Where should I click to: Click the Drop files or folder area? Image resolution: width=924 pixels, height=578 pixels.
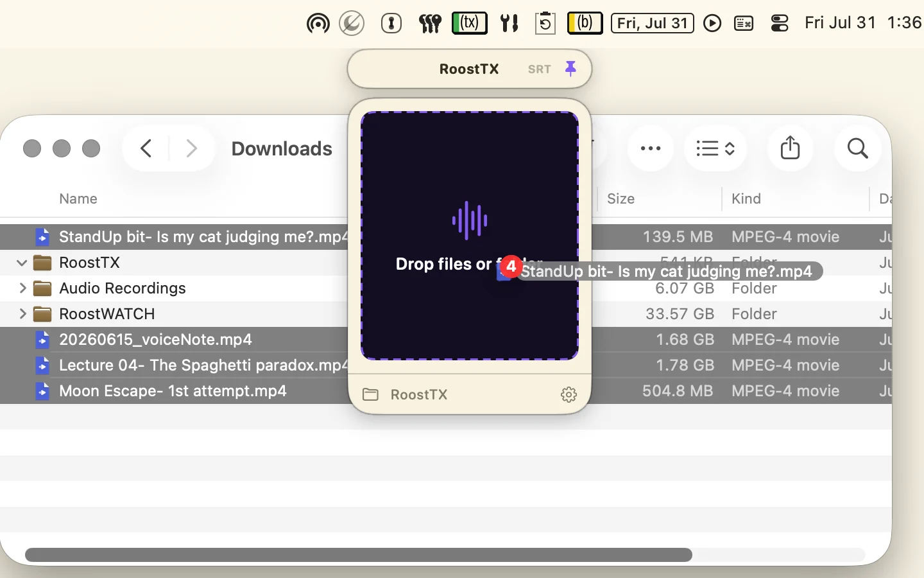click(x=470, y=236)
